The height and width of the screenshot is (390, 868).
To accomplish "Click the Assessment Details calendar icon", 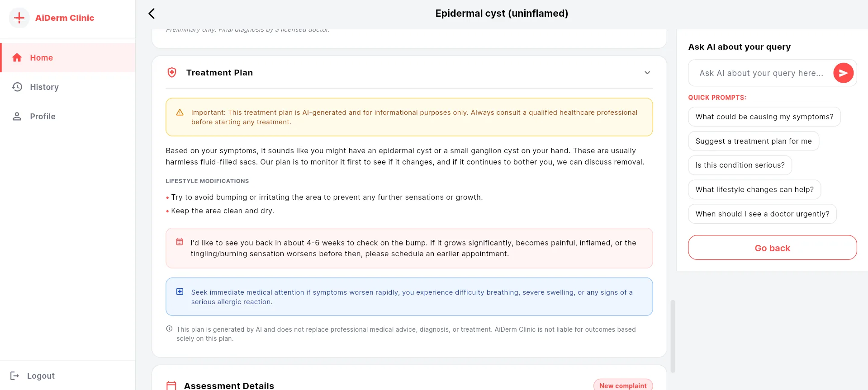I will (x=171, y=385).
